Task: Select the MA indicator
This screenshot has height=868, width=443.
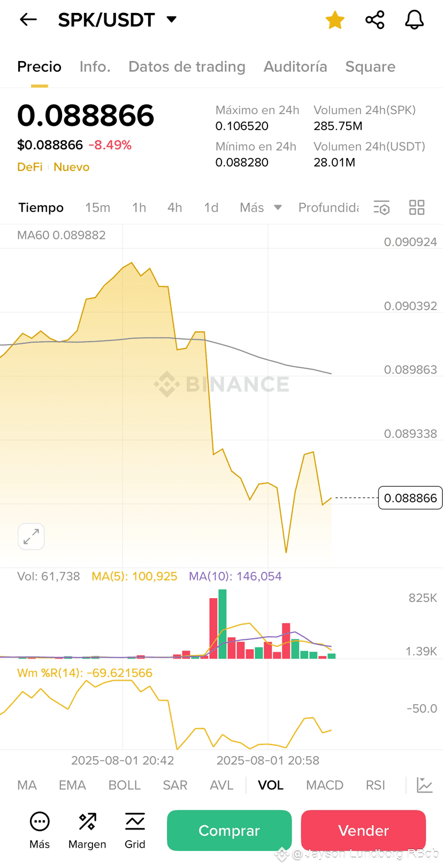Action: 27,785
